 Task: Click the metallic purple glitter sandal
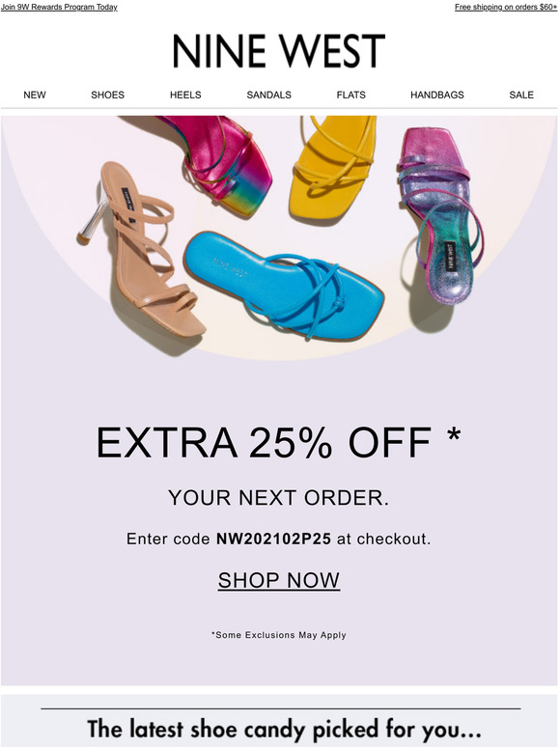pos(440,215)
